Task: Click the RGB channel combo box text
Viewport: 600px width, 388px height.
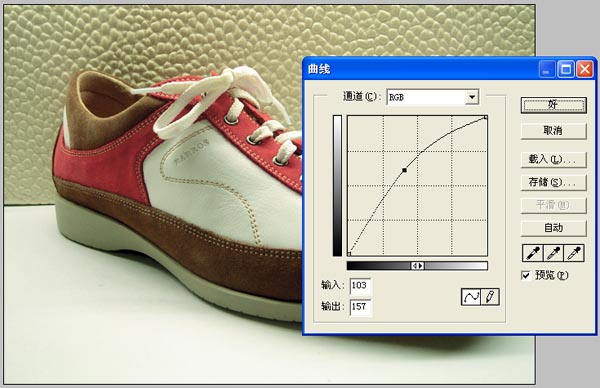Action: coord(396,98)
